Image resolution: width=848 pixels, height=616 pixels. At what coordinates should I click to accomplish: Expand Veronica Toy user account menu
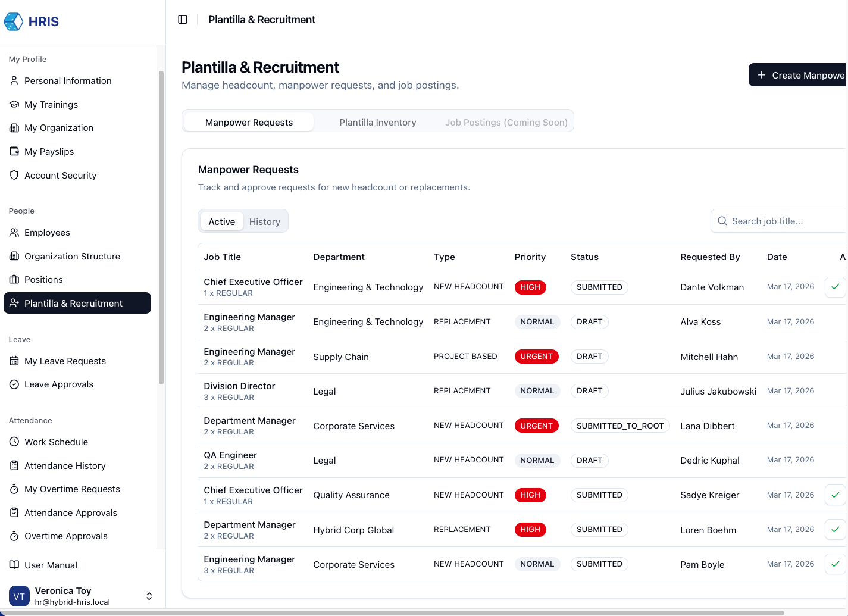(x=149, y=596)
